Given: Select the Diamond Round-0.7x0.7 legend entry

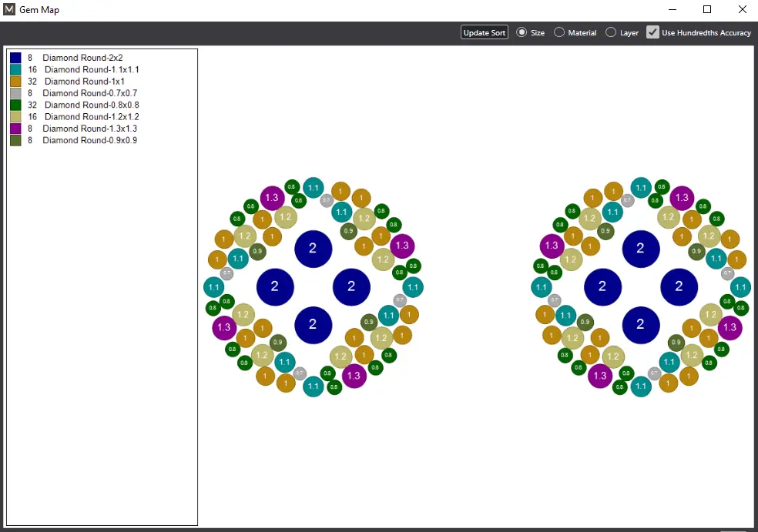Looking at the screenshot, I should [x=89, y=93].
